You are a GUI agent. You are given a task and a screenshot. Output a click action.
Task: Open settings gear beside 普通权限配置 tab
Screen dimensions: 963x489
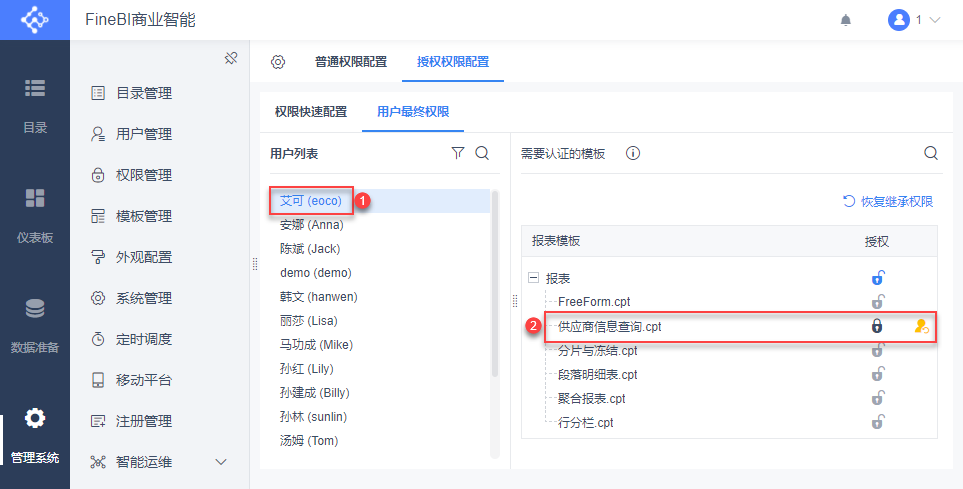pos(278,61)
